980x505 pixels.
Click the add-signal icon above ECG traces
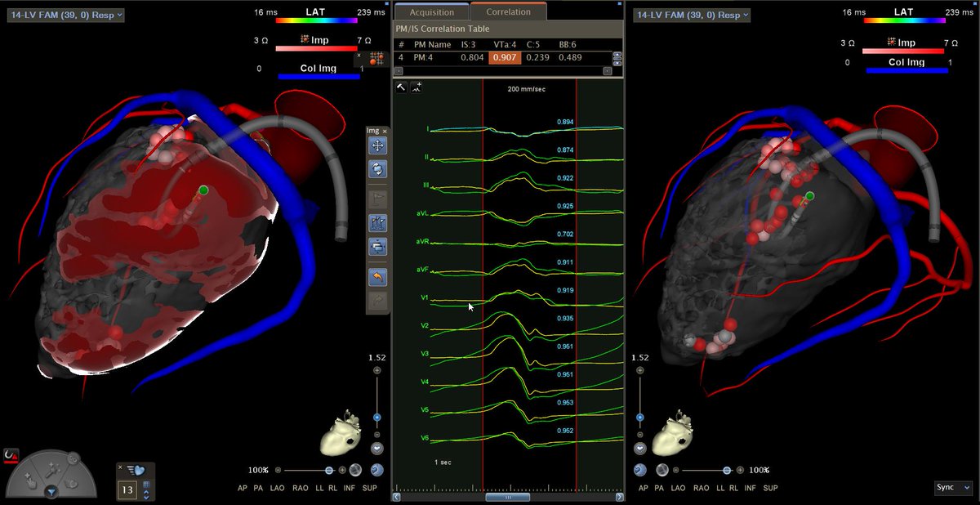[417, 86]
